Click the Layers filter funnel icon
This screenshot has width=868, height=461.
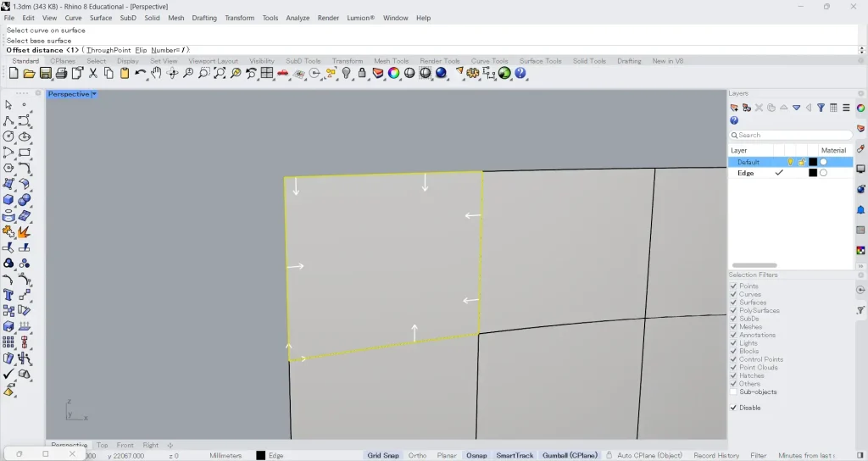(x=821, y=108)
